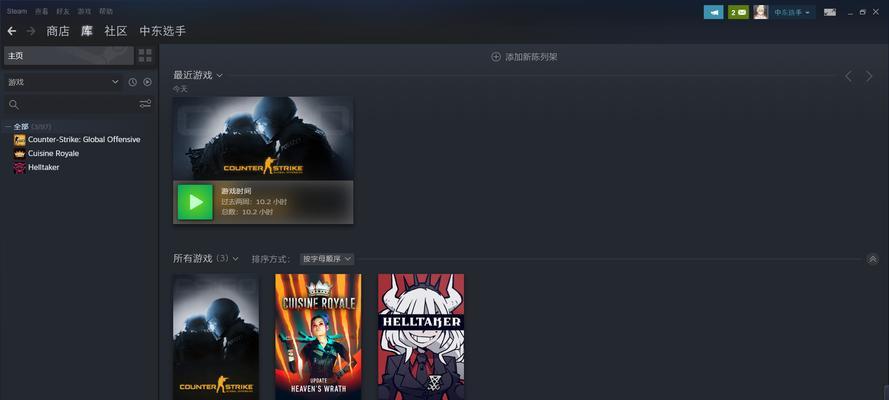Open Cuisine Royale cover art

click(319, 337)
